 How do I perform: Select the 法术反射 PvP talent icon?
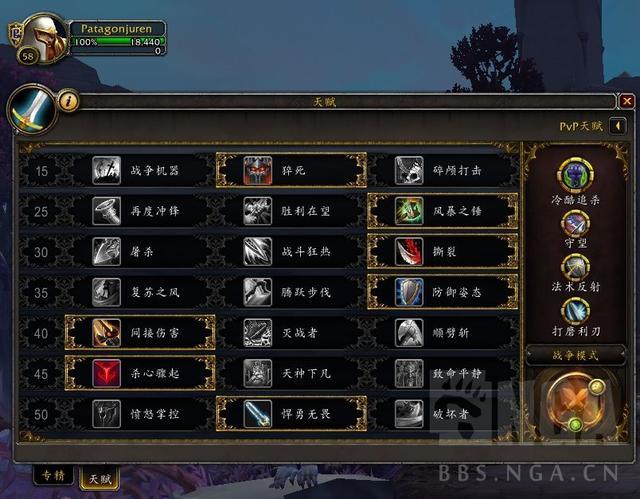tap(576, 268)
